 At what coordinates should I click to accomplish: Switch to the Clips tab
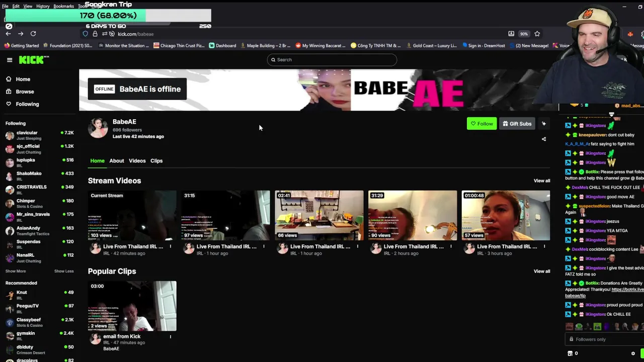[156, 161]
